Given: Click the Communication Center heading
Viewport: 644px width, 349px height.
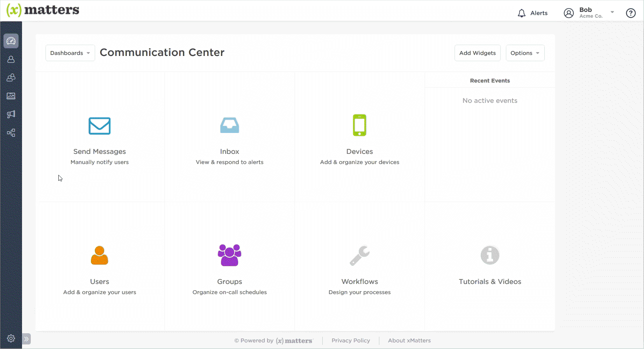Looking at the screenshot, I should click(162, 52).
